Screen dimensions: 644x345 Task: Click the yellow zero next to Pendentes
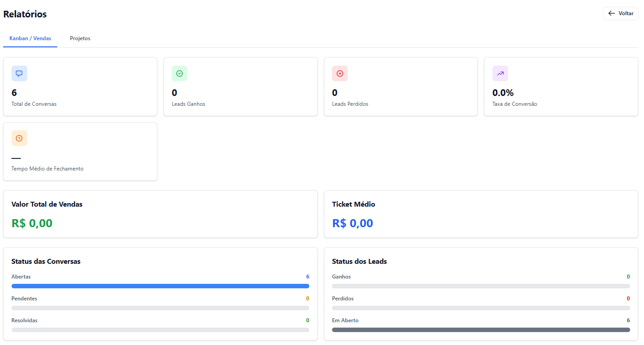point(307,298)
